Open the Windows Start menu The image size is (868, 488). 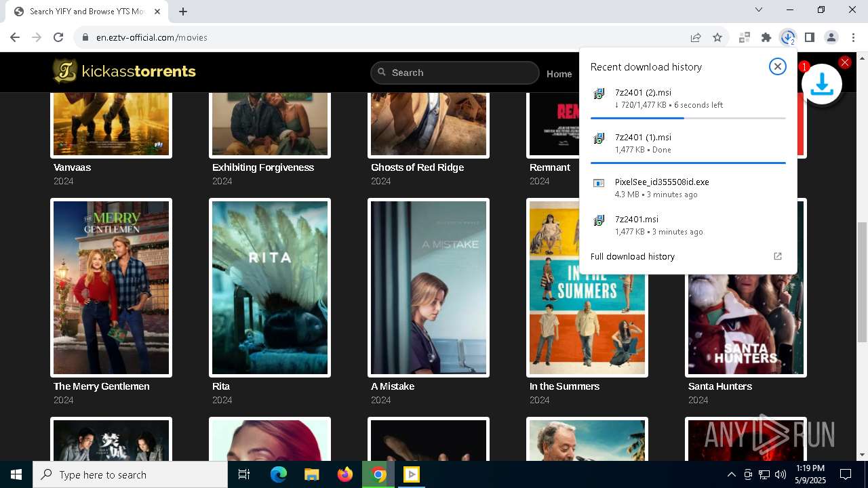point(16,474)
